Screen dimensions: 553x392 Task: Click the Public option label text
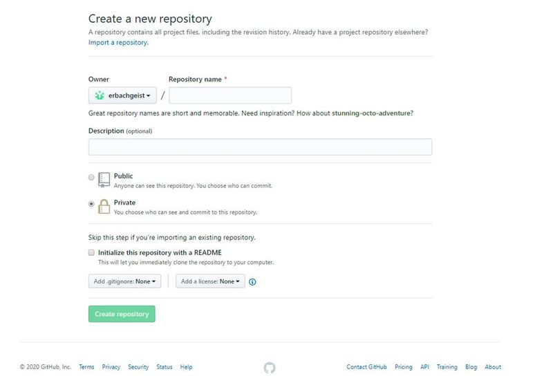click(x=124, y=176)
